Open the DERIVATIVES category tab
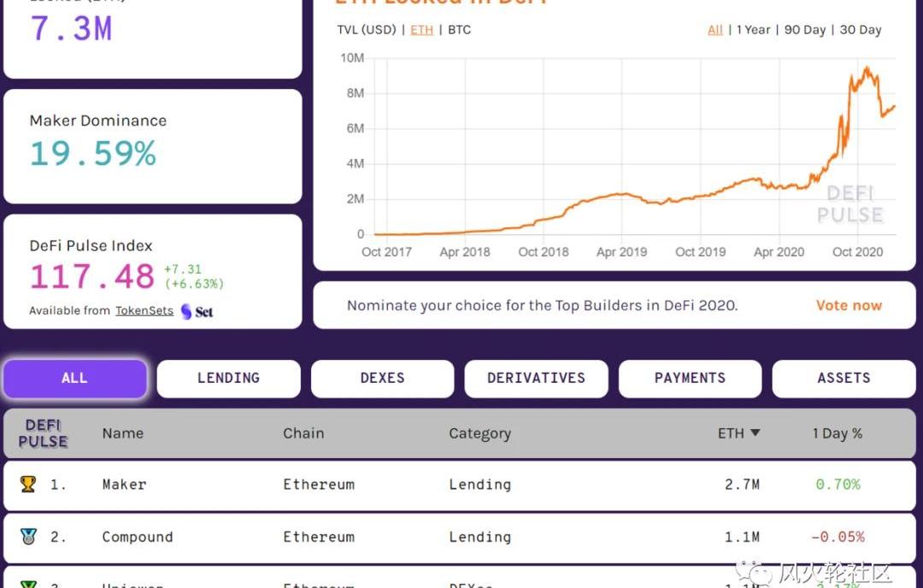923x588 pixels. coord(536,378)
